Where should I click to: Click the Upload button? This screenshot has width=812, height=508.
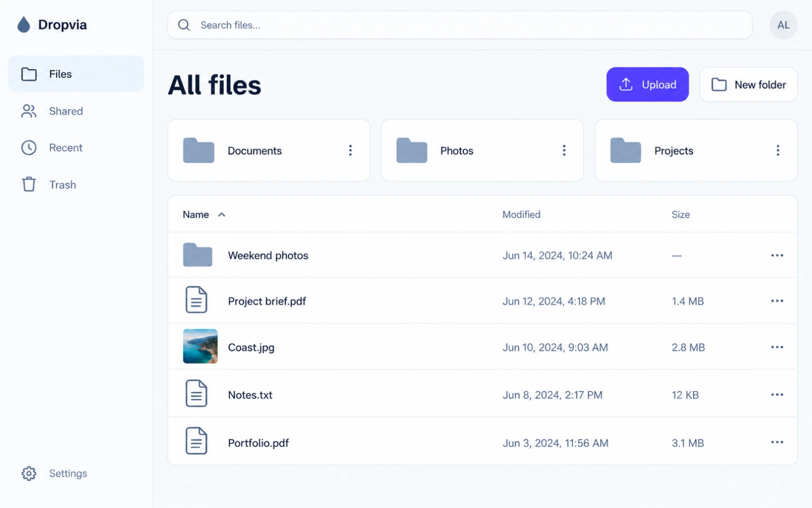pyautogui.click(x=647, y=84)
